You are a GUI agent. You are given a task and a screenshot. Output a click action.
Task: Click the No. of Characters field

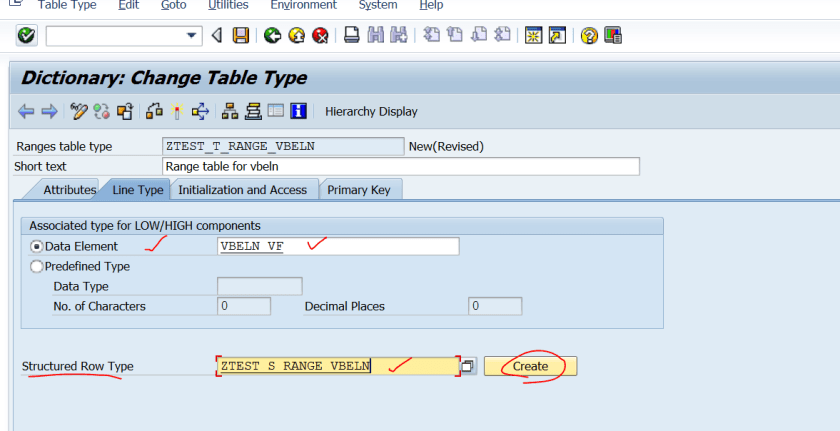click(244, 306)
